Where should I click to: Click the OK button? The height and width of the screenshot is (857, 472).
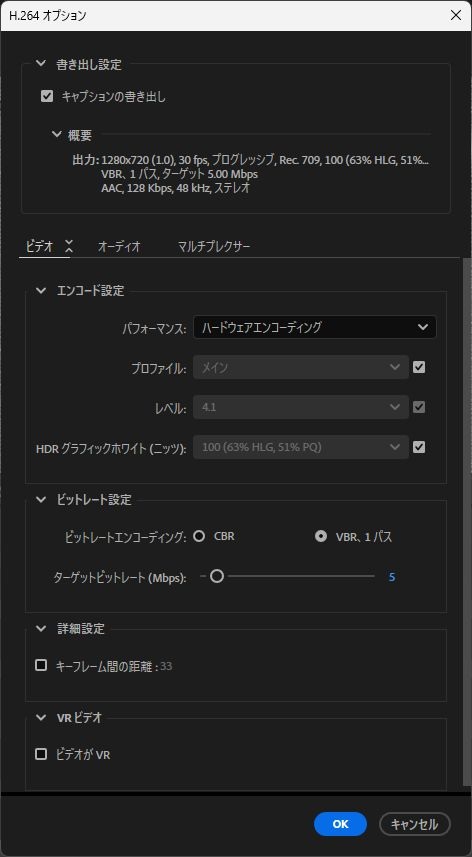(x=340, y=824)
